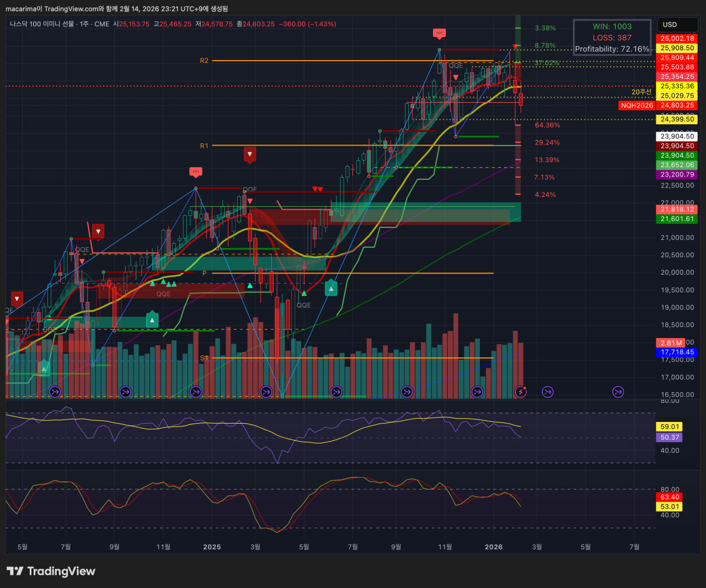Click the HH label above the late-2024 peak
This screenshot has width=706, height=588.
pos(195,172)
